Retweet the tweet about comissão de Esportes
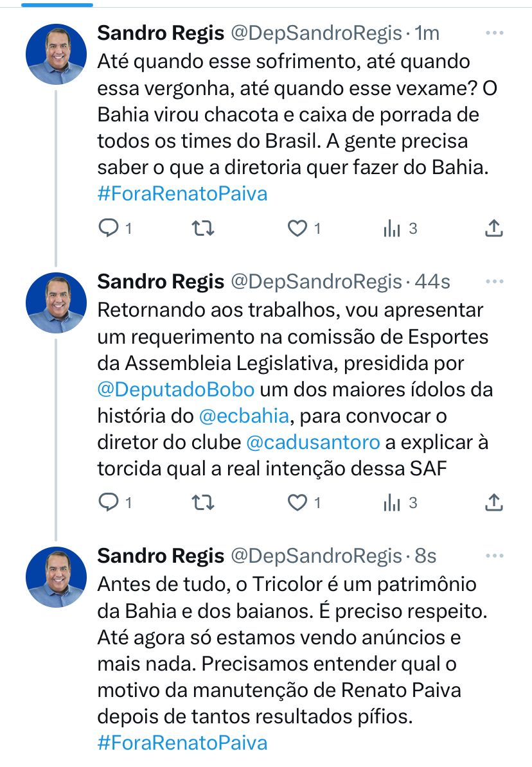 [x=203, y=503]
